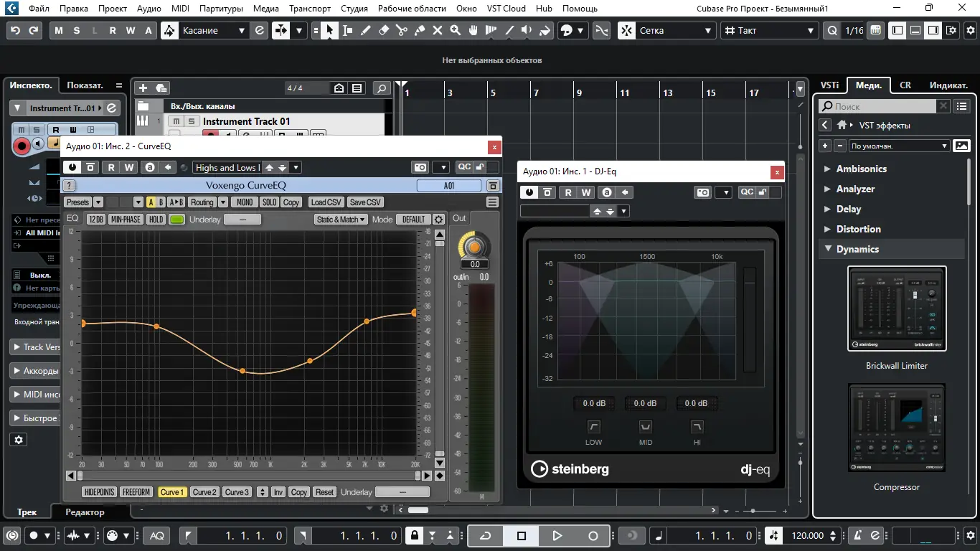
Task: Open the Транспорт menu
Action: coord(310,9)
